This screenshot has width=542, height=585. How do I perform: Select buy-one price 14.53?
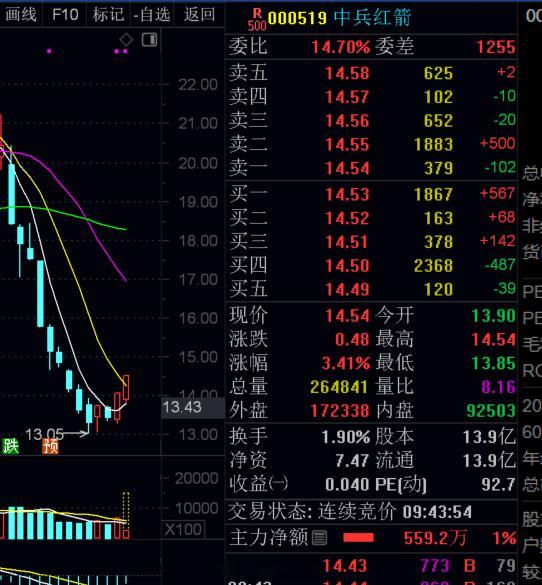[x=347, y=194]
